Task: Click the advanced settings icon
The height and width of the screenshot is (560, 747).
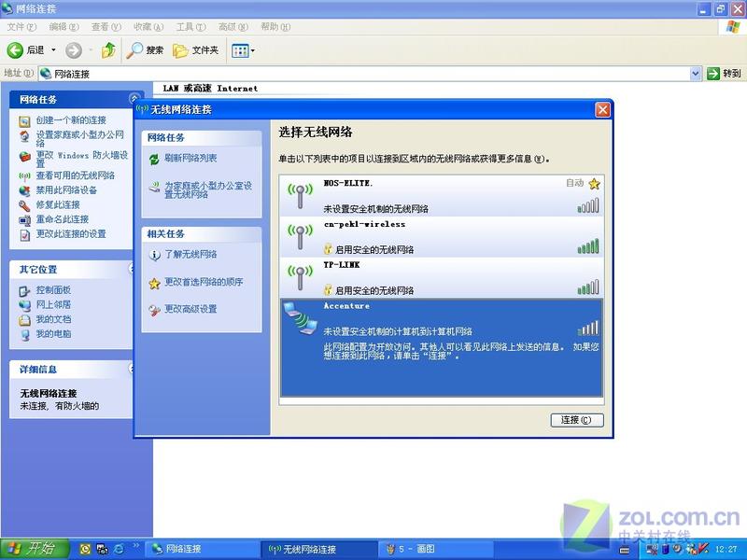Action: (154, 311)
